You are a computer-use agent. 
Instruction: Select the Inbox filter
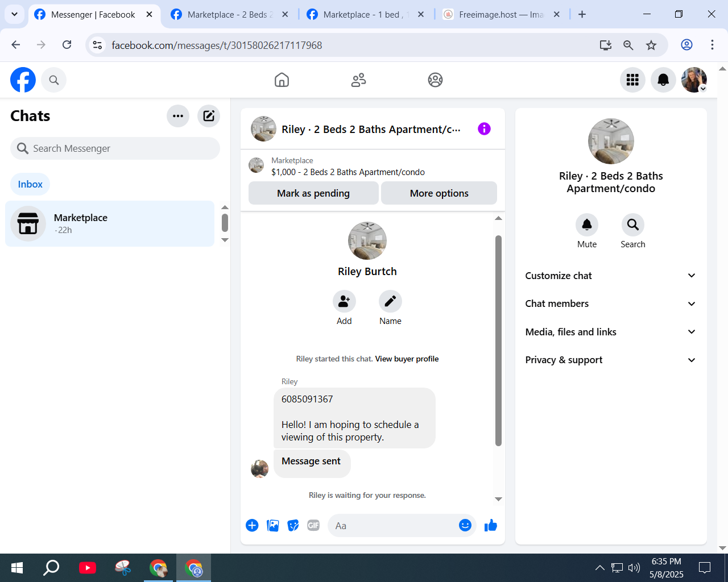pos(30,184)
